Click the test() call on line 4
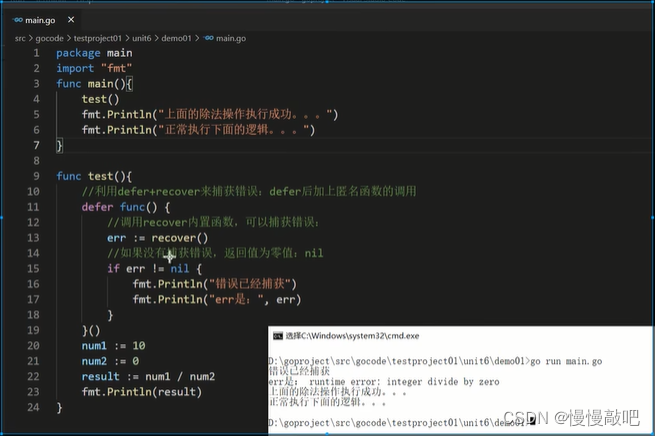Viewport: 655px width, 436px height. click(100, 99)
